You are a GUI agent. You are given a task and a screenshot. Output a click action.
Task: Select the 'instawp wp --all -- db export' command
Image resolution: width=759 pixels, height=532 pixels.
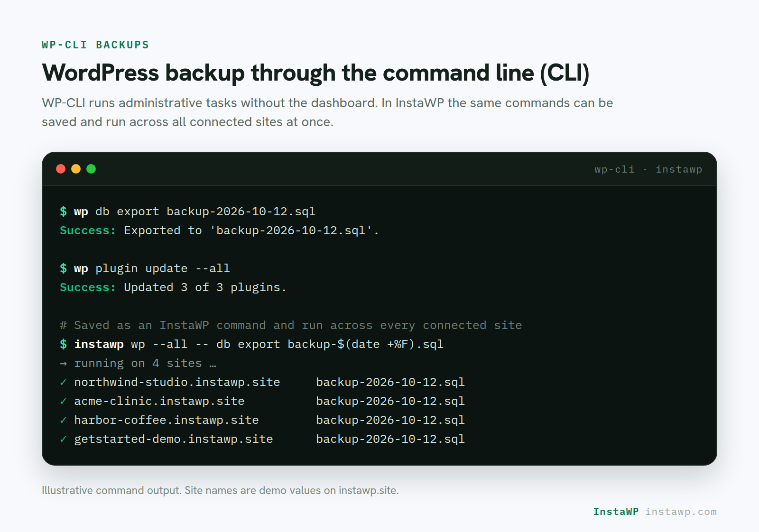[251, 344]
